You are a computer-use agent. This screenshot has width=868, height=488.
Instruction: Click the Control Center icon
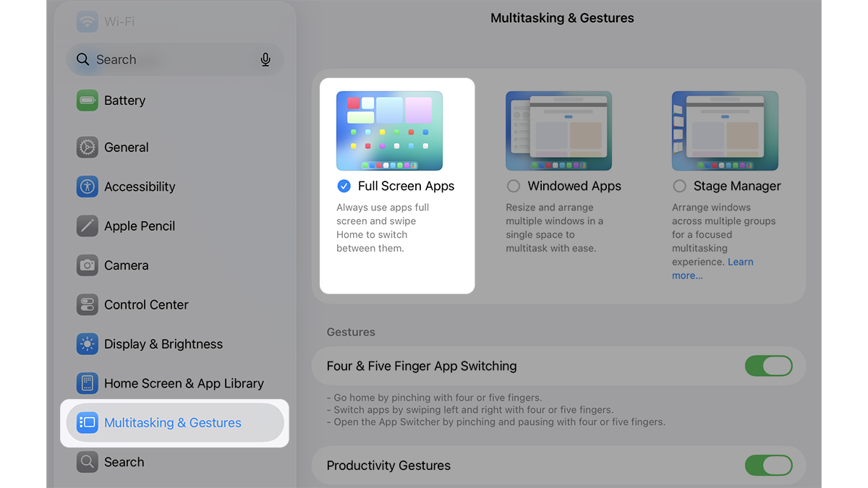[88, 304]
